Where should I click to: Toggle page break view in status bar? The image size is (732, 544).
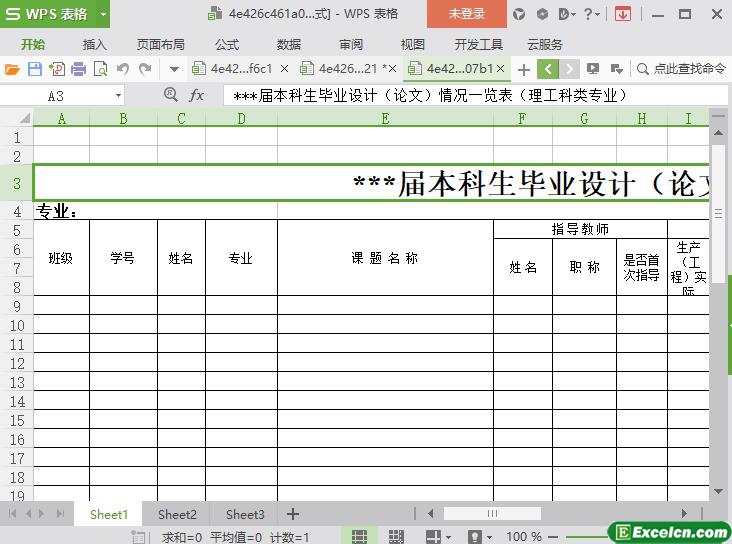[x=396, y=537]
